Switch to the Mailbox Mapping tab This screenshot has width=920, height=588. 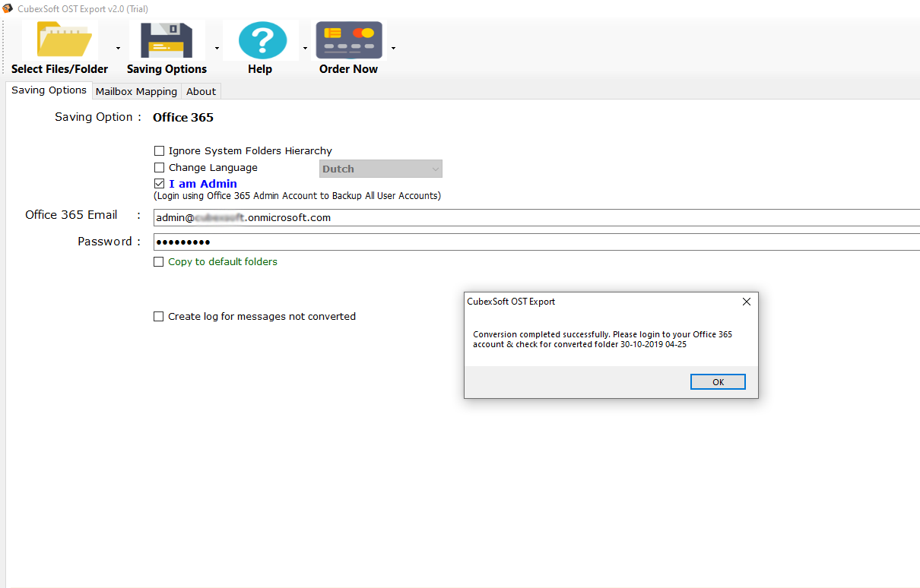136,91
